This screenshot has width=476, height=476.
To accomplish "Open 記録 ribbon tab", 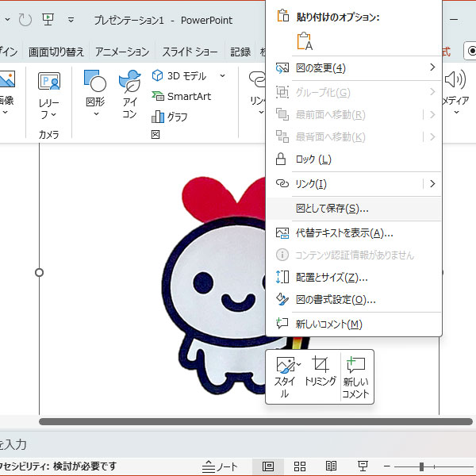I will pyautogui.click(x=240, y=52).
